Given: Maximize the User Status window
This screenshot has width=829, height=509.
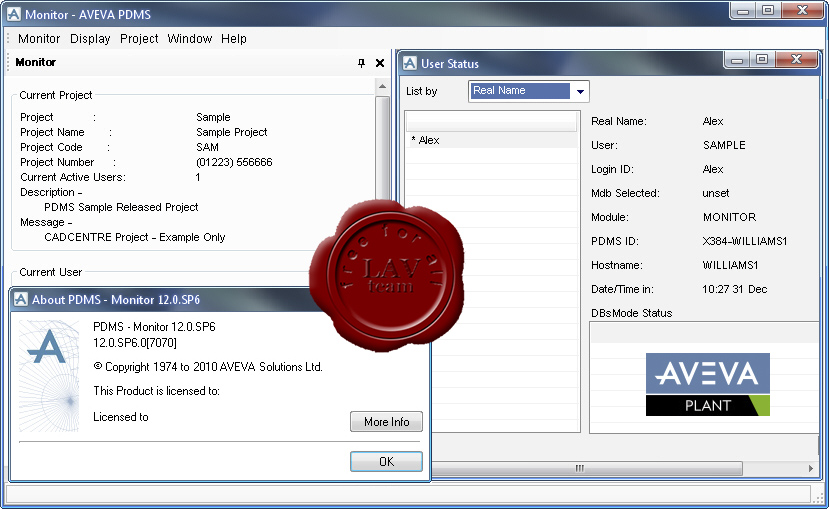Looking at the screenshot, I should [x=762, y=59].
